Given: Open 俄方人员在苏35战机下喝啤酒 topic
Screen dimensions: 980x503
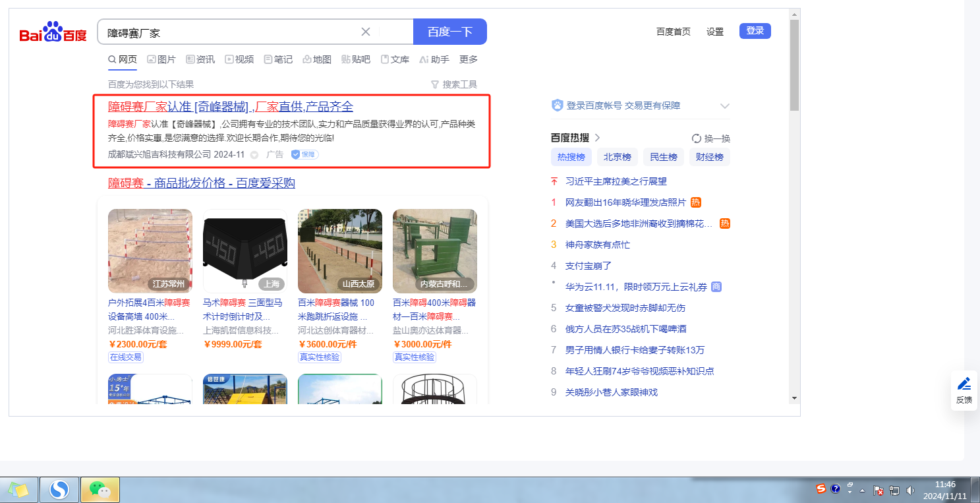Looking at the screenshot, I should (x=626, y=329).
